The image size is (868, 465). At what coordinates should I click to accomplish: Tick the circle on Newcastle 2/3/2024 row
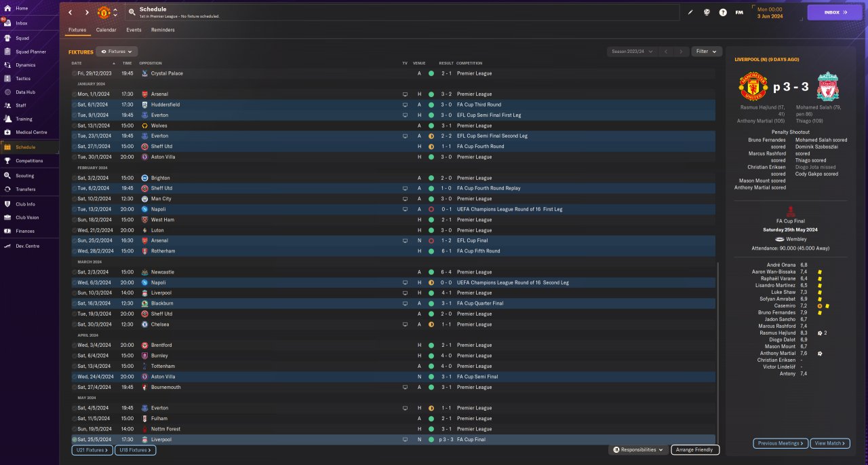[x=75, y=272]
